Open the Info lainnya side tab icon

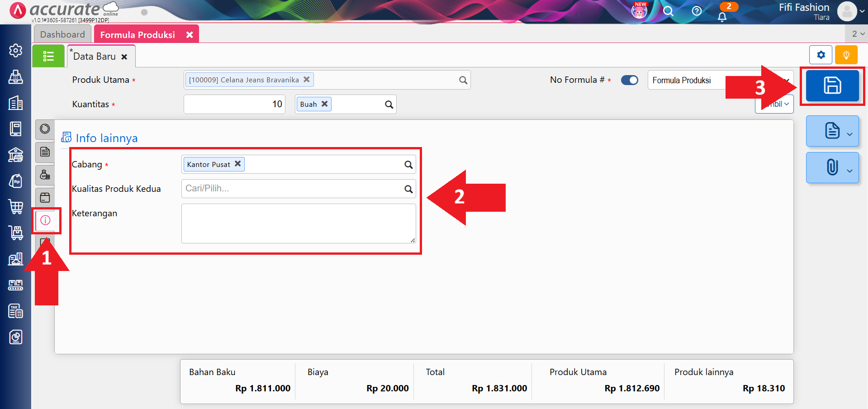(45, 220)
